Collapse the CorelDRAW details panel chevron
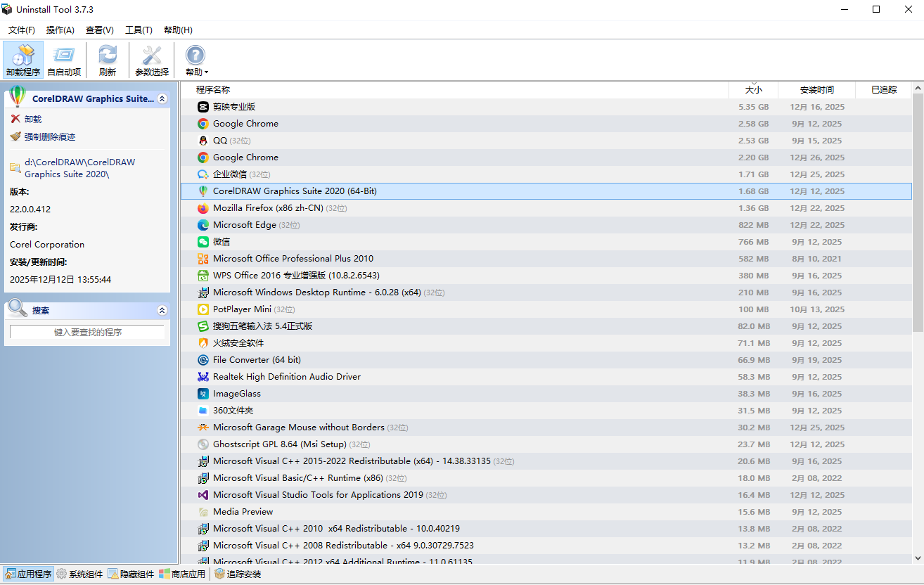The width and height of the screenshot is (924, 585). (162, 99)
